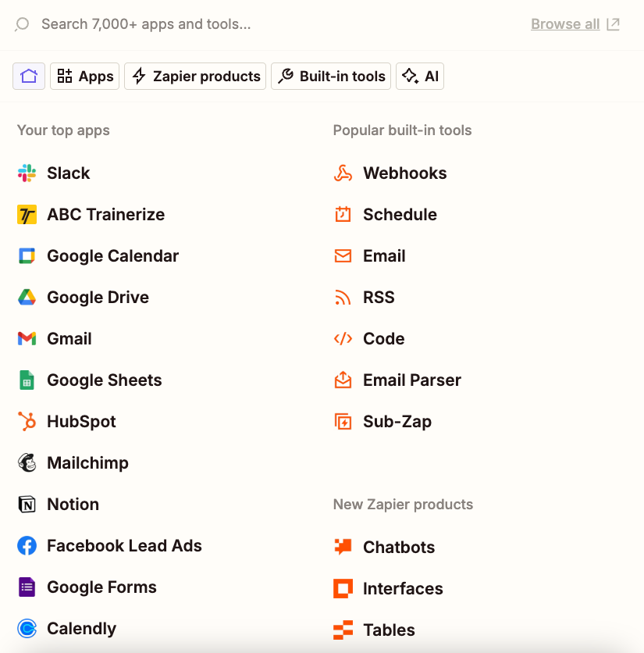
Task: Select Mailchimp label
Action: coord(87,462)
